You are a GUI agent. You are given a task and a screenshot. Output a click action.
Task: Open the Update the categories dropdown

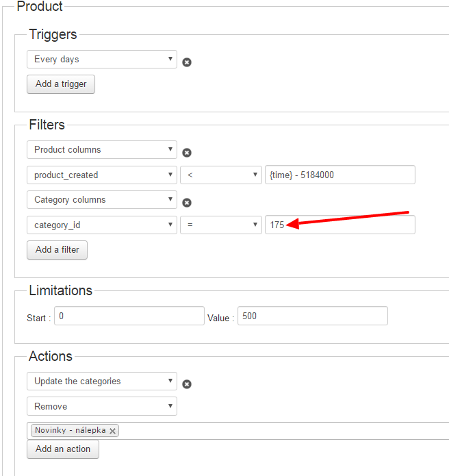[101, 381]
